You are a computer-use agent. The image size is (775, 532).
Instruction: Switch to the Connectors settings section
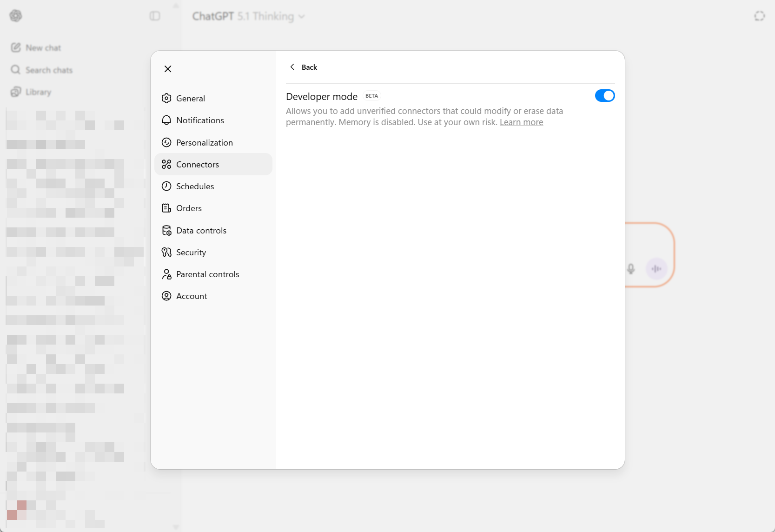tap(197, 164)
